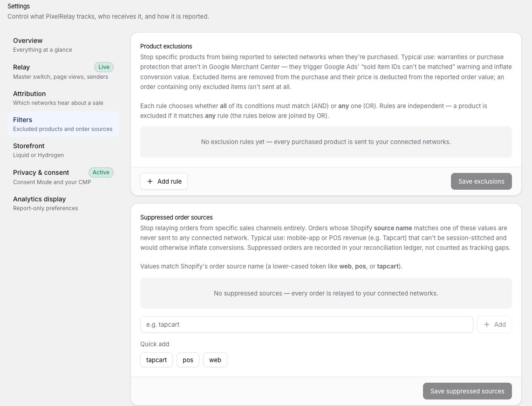The width and height of the screenshot is (532, 406).
Task: Open the Overview settings section
Action: pyautogui.click(x=63, y=45)
